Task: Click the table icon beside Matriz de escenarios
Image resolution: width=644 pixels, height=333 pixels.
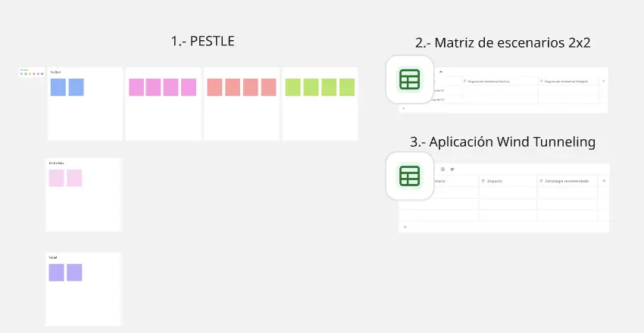Action: [x=409, y=79]
